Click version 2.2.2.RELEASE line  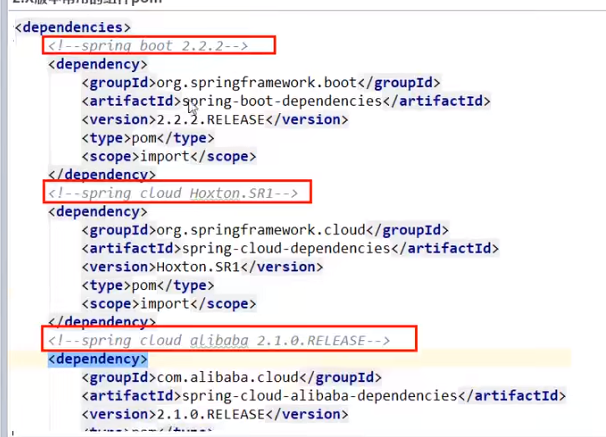coord(215,120)
